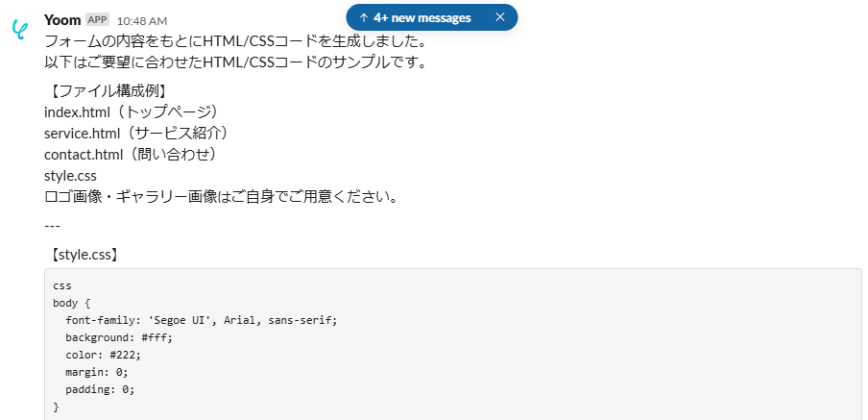Click the font-family line in code block
Screen dimensions: 868x420
pos(202,320)
